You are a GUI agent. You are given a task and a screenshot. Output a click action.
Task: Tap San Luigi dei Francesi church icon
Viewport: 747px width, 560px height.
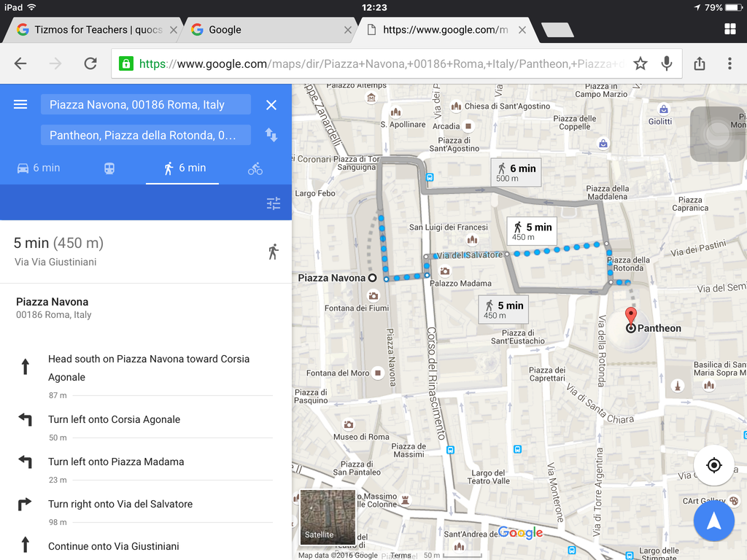[x=472, y=239]
